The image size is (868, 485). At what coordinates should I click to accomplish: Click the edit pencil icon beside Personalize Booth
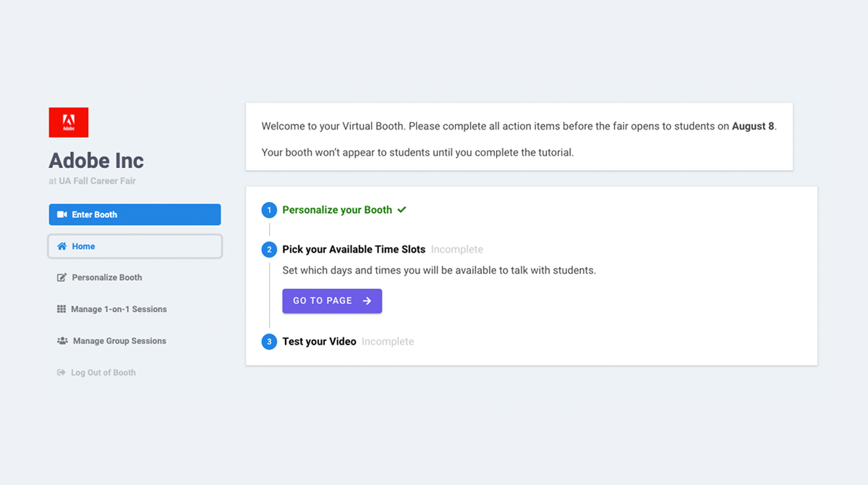(x=62, y=277)
